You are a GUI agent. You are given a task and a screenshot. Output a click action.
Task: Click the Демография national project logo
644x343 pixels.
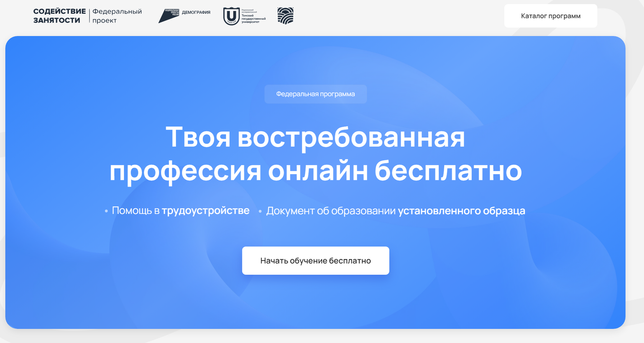click(184, 16)
